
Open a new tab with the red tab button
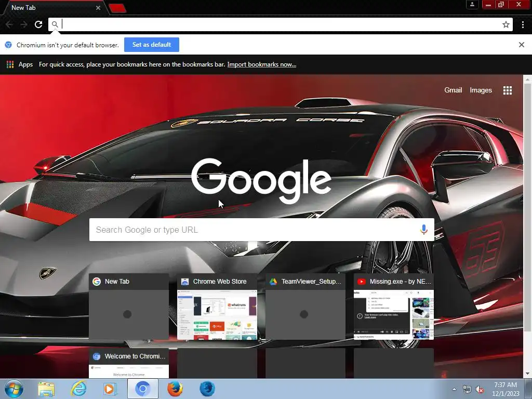[117, 8]
